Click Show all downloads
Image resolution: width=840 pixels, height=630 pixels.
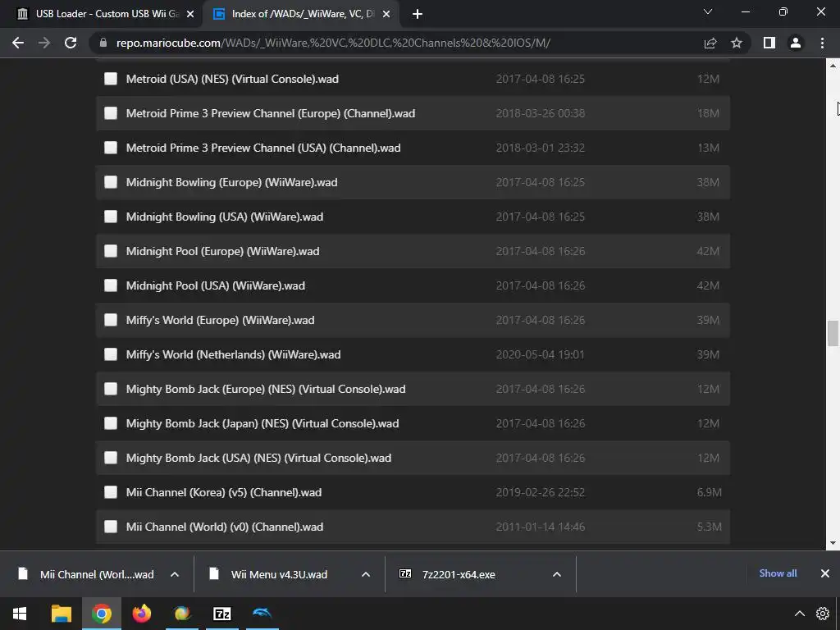(778, 573)
